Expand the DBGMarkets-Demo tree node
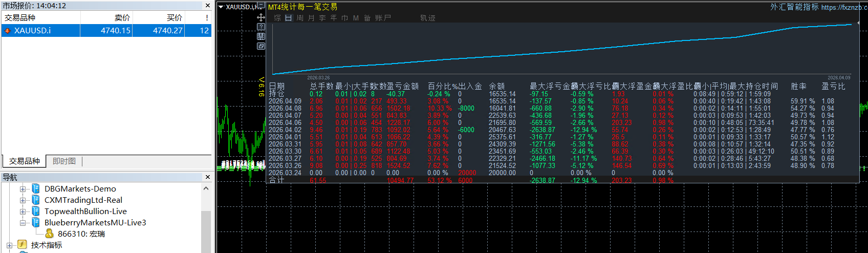 click(x=23, y=189)
